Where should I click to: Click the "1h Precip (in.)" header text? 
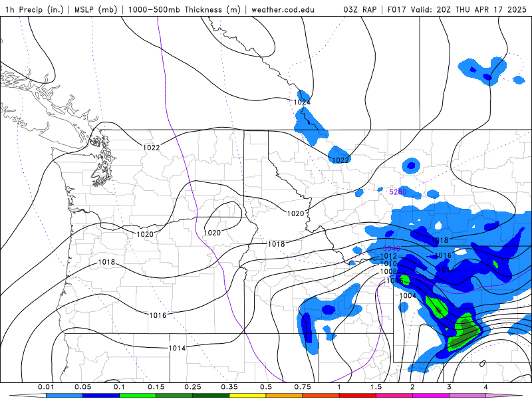pos(35,9)
